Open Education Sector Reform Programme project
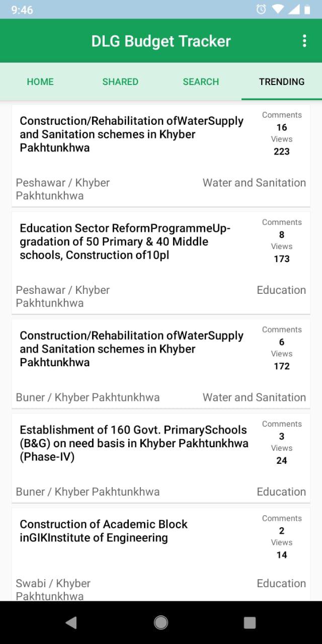 (x=126, y=242)
